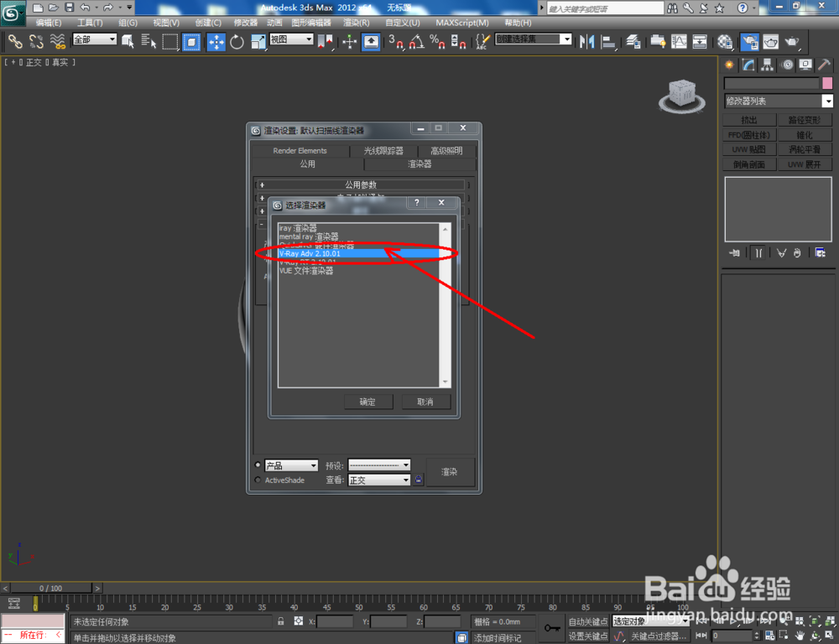Open the 关键点过滤器 key filters button
The image size is (839, 644).
[658, 636]
